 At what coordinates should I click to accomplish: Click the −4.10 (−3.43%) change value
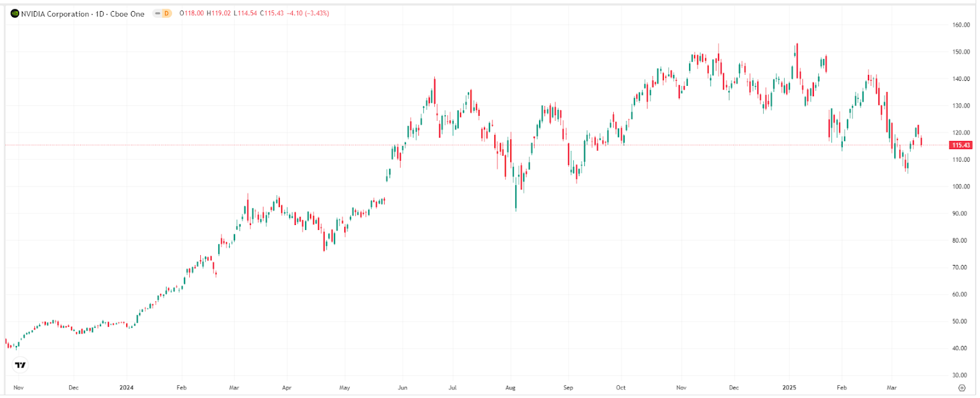(308, 13)
